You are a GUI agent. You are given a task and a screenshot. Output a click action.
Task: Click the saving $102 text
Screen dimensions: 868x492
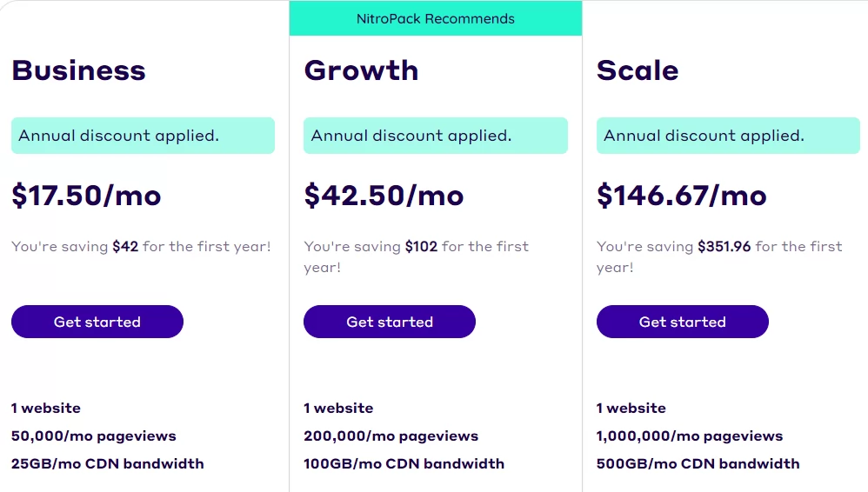417,256
